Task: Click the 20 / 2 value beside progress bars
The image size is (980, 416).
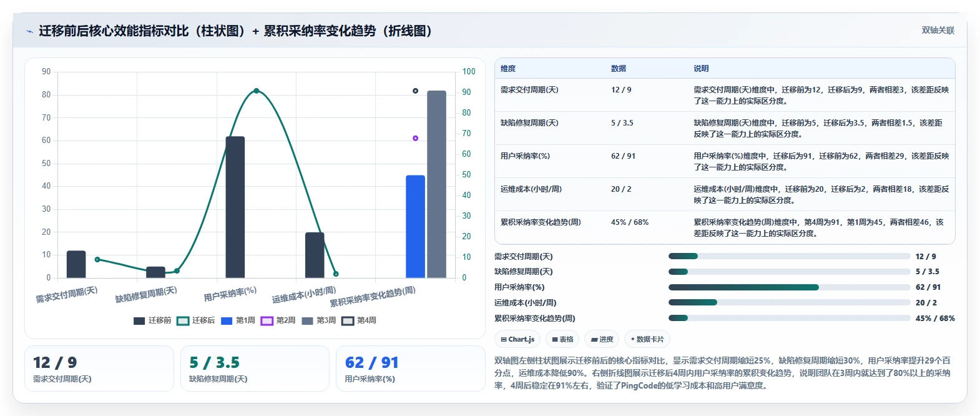Action: 926,303
